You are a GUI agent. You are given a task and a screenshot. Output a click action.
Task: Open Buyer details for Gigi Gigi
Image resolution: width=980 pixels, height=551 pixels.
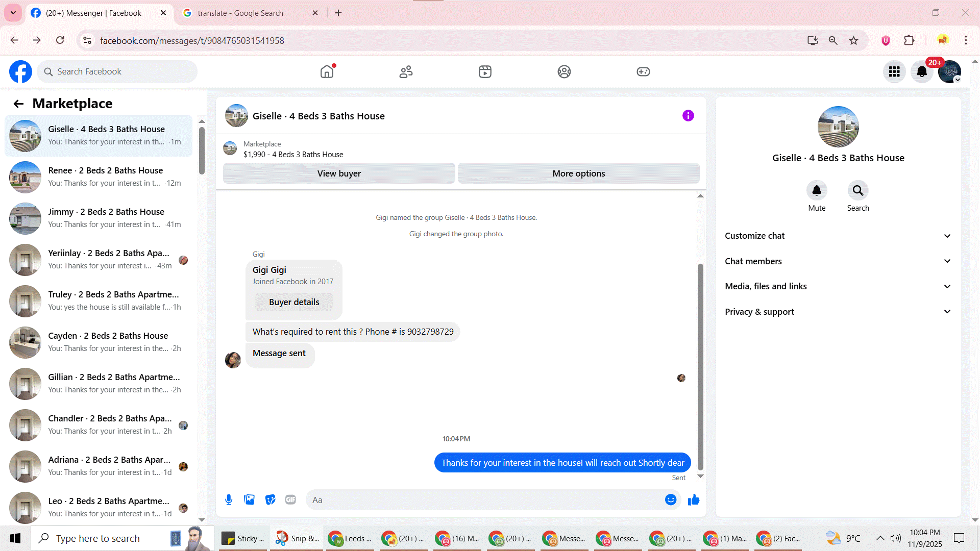coord(294,302)
